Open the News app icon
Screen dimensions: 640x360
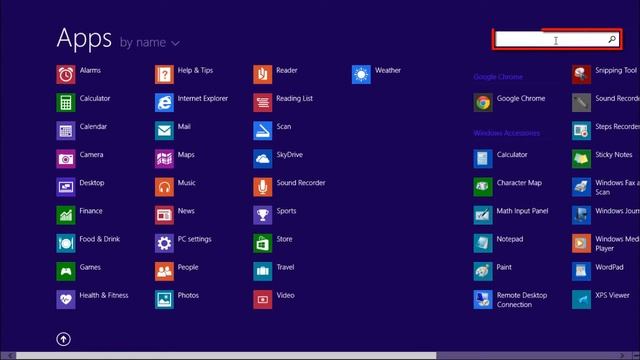(164, 216)
